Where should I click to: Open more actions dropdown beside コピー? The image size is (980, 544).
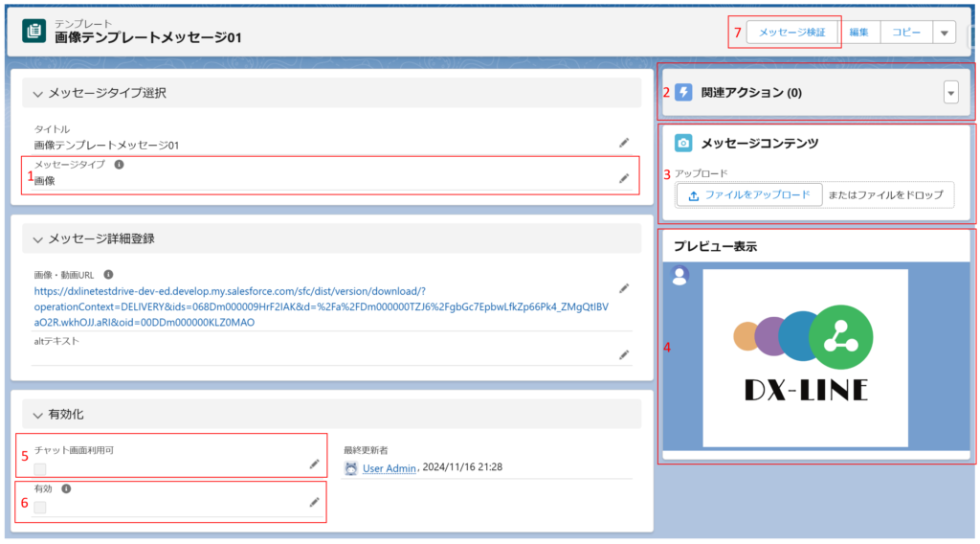click(x=944, y=33)
